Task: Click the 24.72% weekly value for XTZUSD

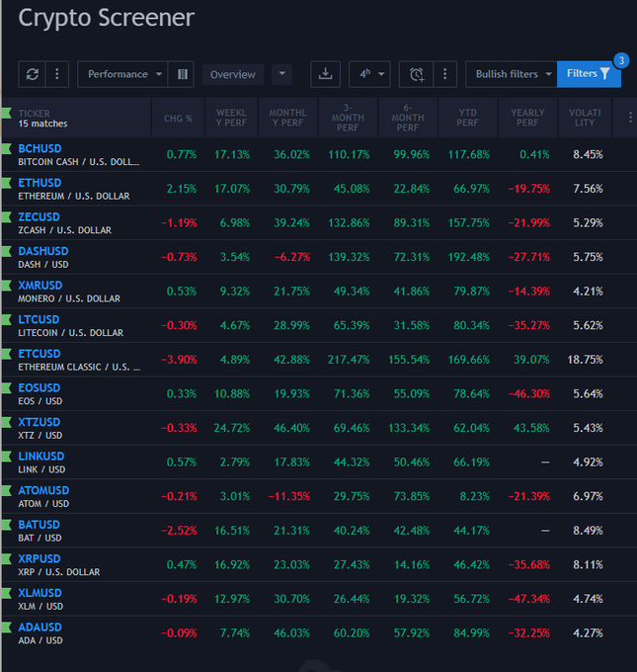Action: pyautogui.click(x=232, y=428)
